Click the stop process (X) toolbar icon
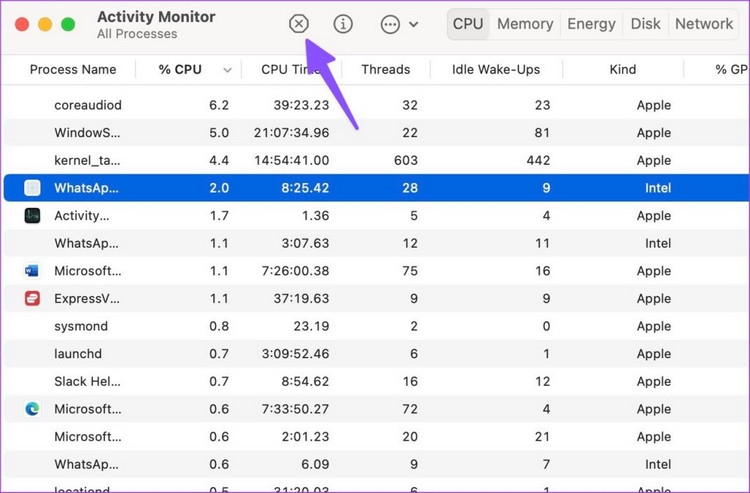 tap(298, 24)
